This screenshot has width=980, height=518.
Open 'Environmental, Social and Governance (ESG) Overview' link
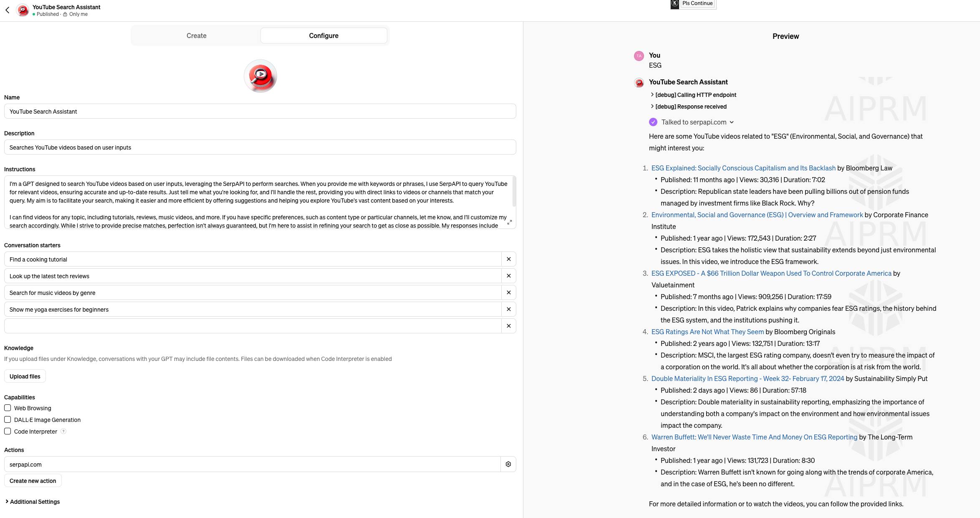(757, 215)
